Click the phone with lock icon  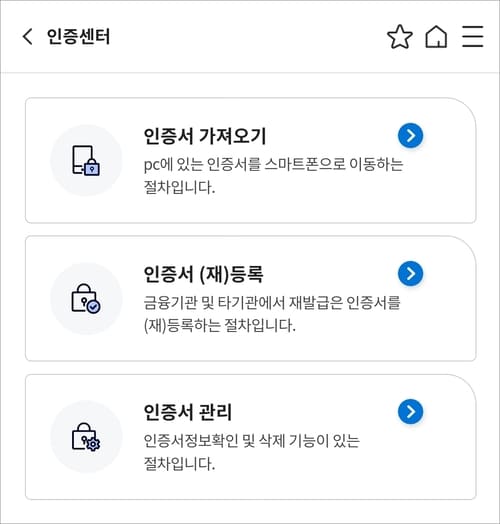(86, 160)
